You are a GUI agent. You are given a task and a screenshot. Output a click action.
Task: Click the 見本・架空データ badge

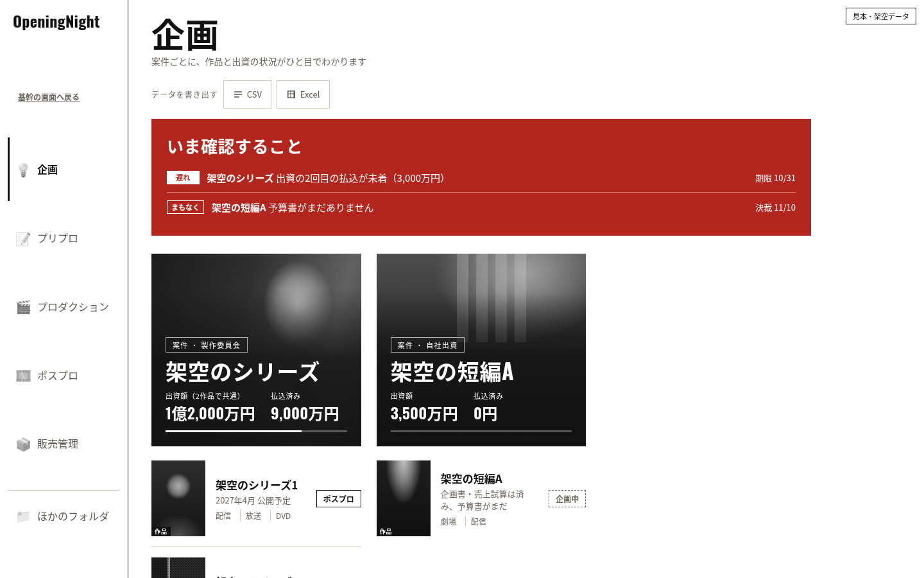coord(881,16)
